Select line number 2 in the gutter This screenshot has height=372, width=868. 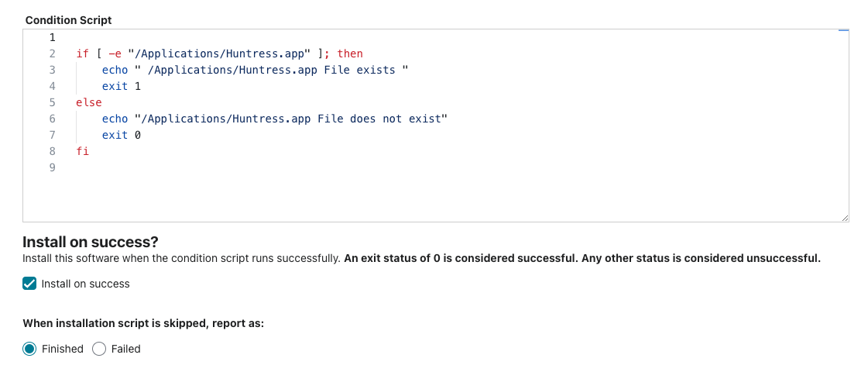pos(53,53)
